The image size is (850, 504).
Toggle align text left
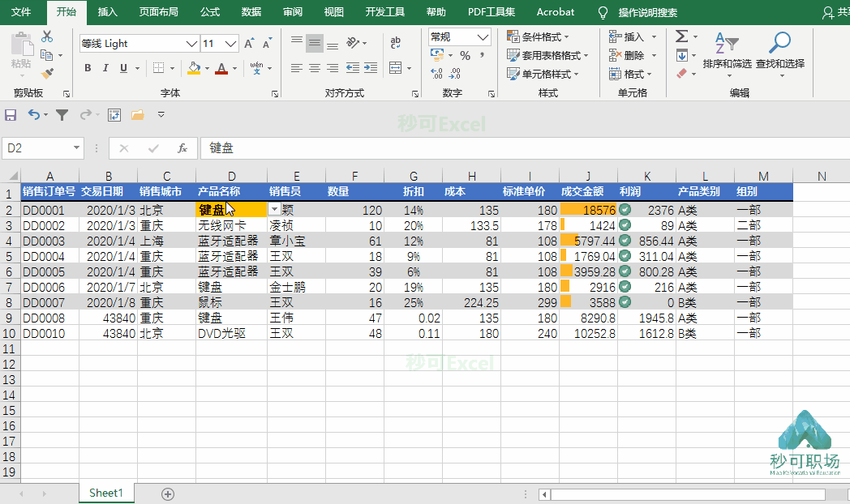pos(297,68)
